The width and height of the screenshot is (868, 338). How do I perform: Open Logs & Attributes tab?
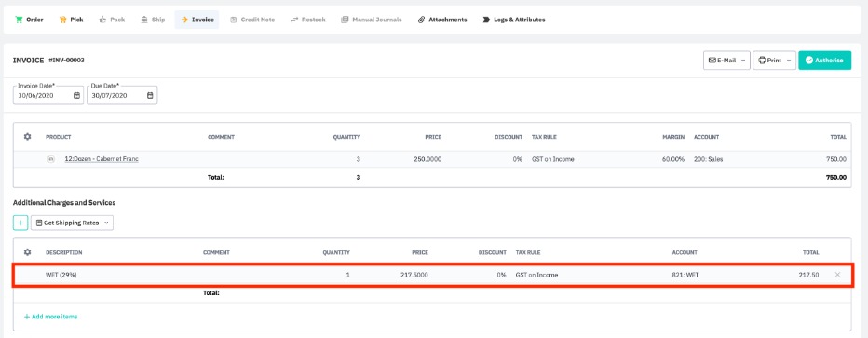514,20
